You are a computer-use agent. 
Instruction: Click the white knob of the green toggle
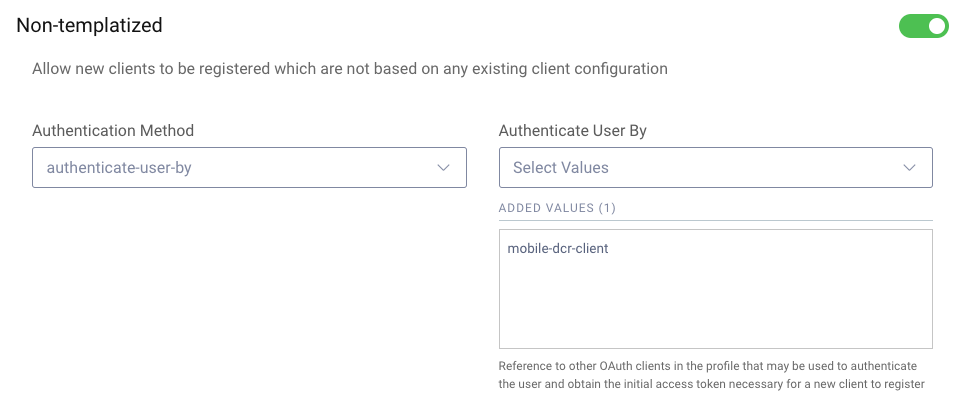click(x=936, y=26)
